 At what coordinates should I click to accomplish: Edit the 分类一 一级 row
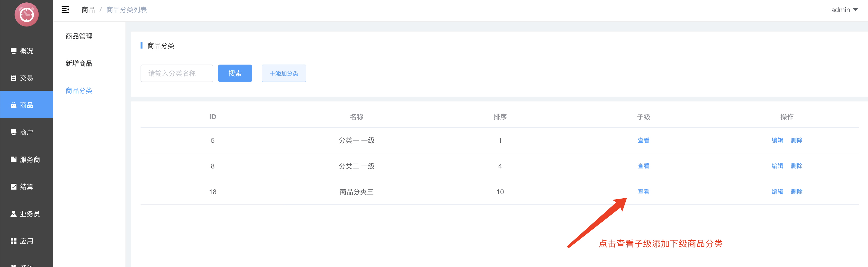[777, 140]
